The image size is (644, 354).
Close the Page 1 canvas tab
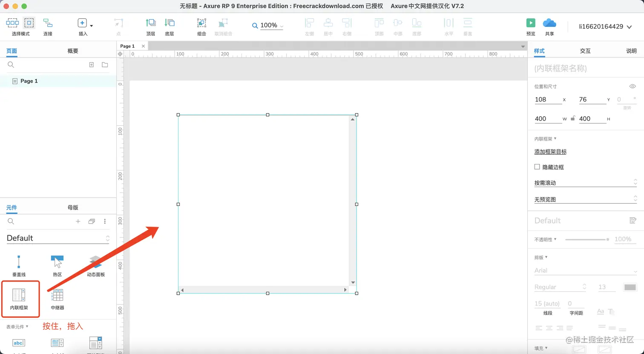click(143, 46)
